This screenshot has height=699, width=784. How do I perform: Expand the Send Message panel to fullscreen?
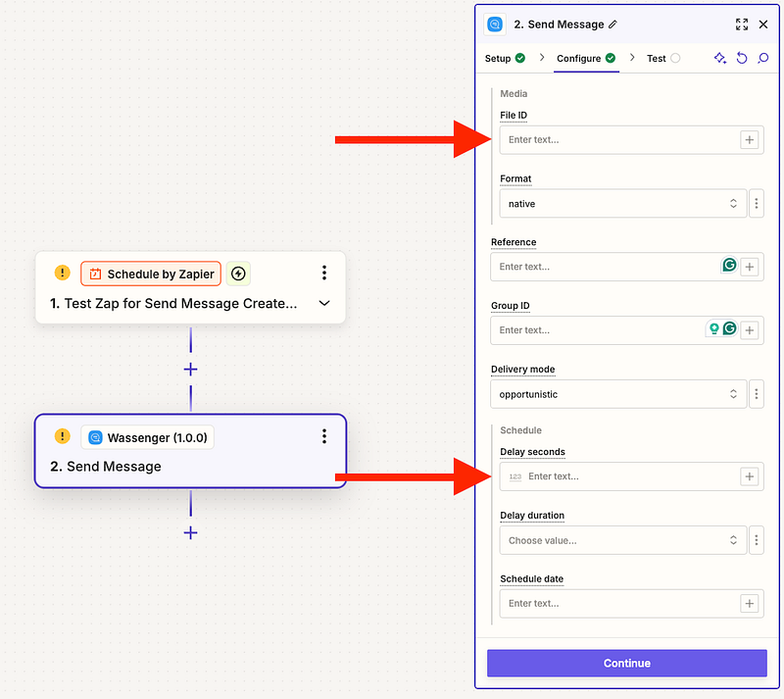click(x=742, y=25)
